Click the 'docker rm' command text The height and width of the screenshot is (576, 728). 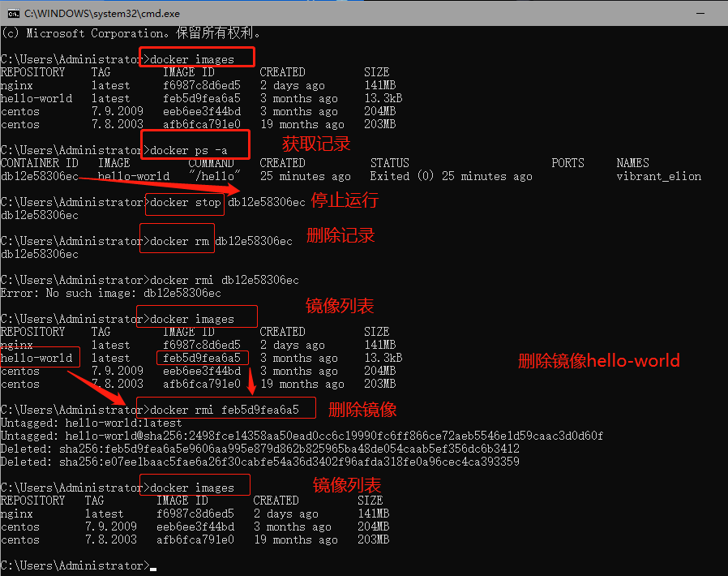(179, 242)
